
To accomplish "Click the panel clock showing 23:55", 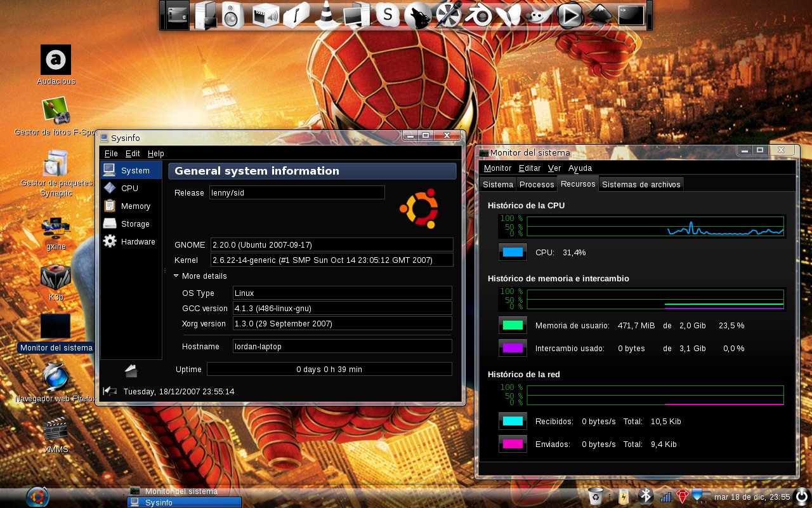I will click(x=752, y=497).
